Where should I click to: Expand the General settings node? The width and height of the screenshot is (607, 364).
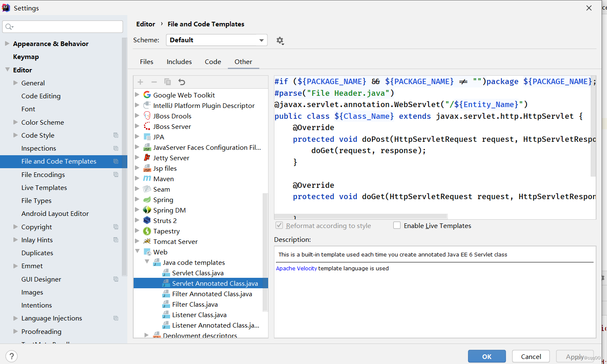click(15, 83)
